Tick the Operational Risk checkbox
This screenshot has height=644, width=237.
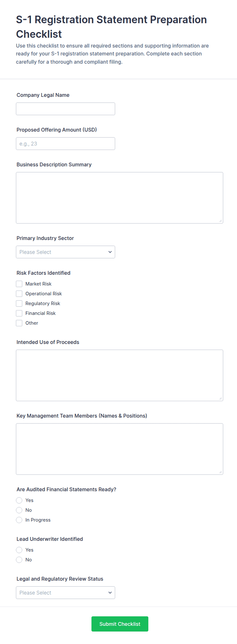pos(19,294)
